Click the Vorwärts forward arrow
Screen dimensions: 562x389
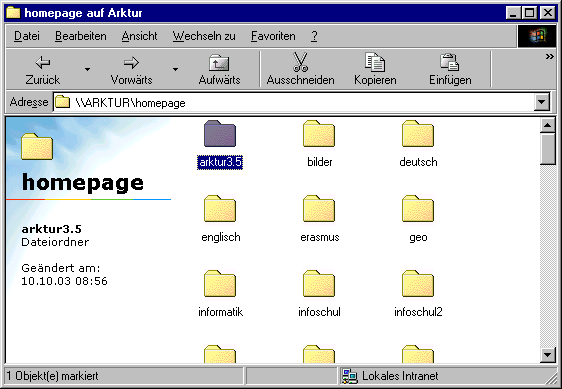pos(131,63)
